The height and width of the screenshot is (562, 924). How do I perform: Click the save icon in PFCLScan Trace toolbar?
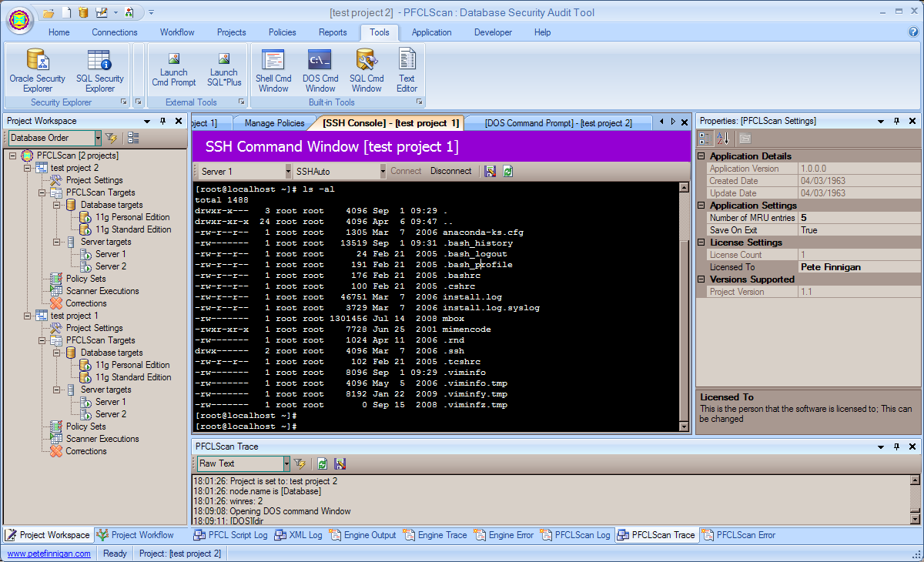340,463
